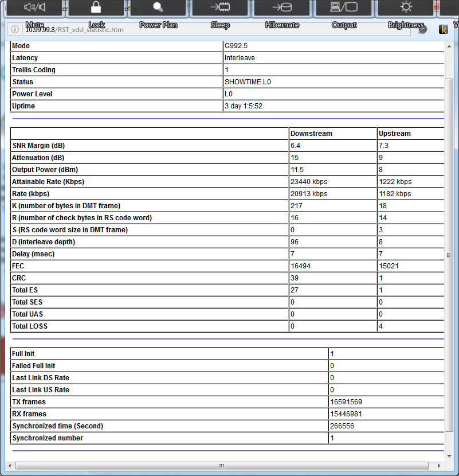Screen dimensions: 459x476
Task: Click the Synchronized time value 266556
Action: pos(342,426)
